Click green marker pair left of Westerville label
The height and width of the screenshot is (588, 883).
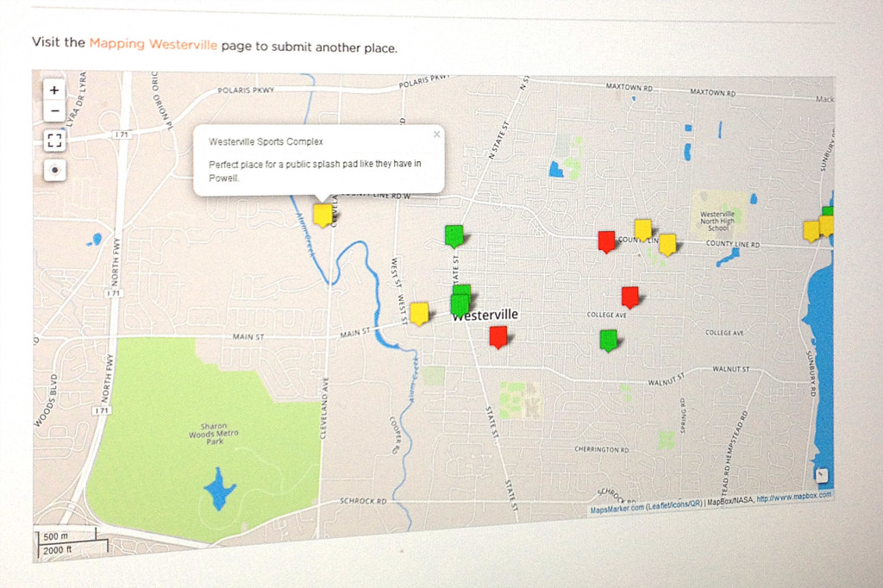click(x=460, y=302)
